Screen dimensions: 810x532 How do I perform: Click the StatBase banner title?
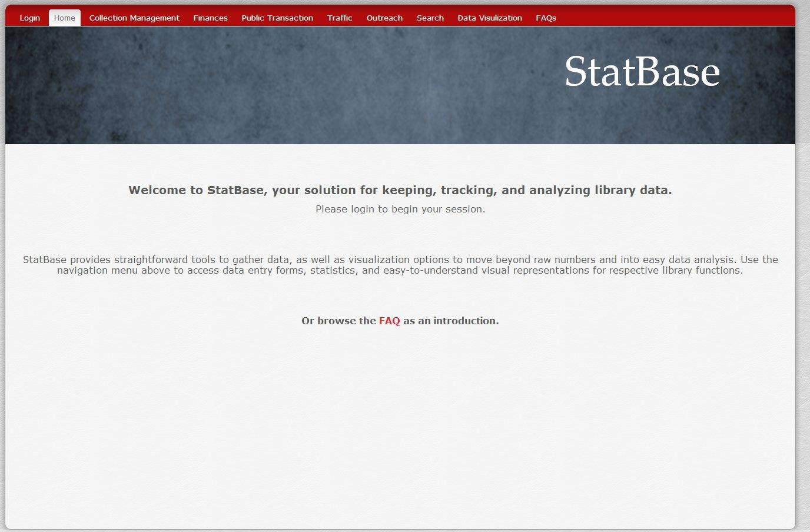[x=642, y=72]
